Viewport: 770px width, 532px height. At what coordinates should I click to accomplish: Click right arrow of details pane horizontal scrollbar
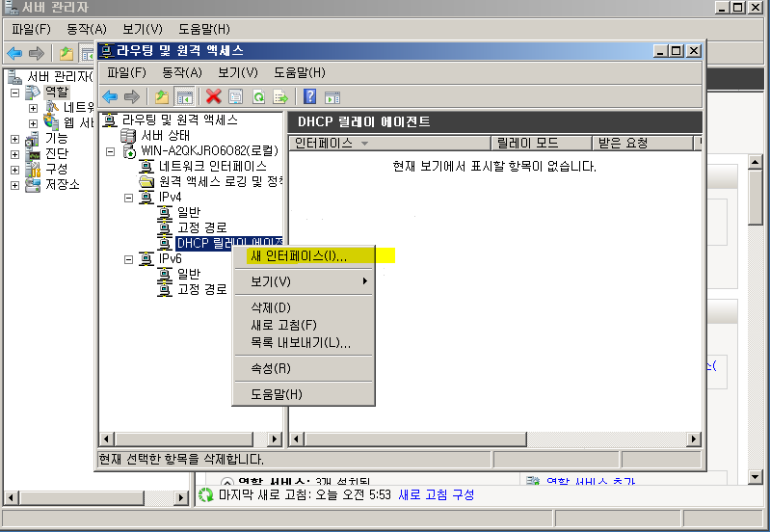[x=694, y=439]
